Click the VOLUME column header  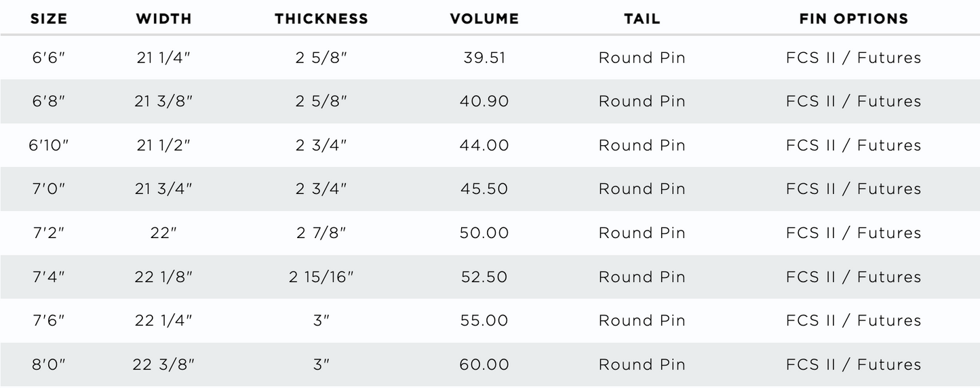484,19
